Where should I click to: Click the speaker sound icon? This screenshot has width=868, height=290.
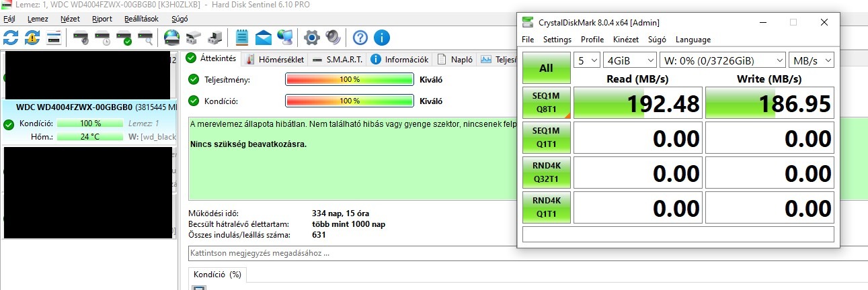[333, 37]
